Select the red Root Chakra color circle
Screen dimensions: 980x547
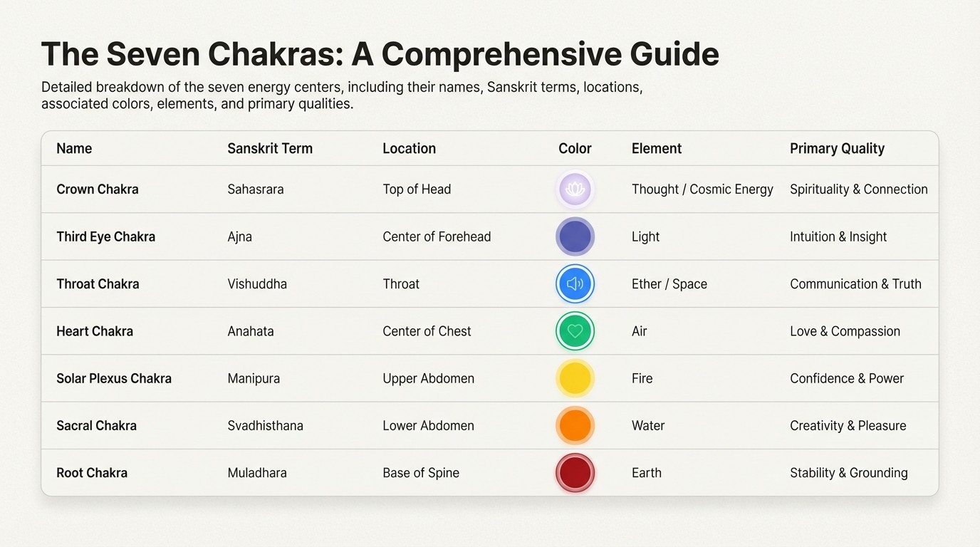point(575,473)
